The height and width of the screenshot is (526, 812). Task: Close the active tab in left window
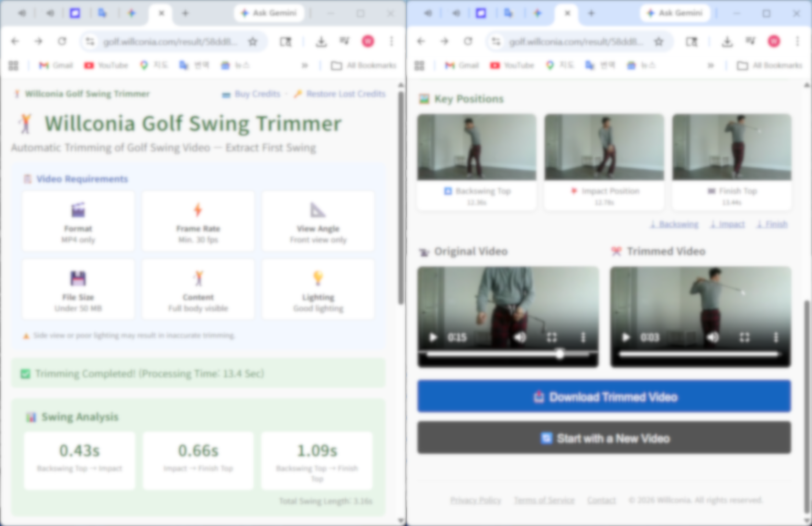(161, 13)
